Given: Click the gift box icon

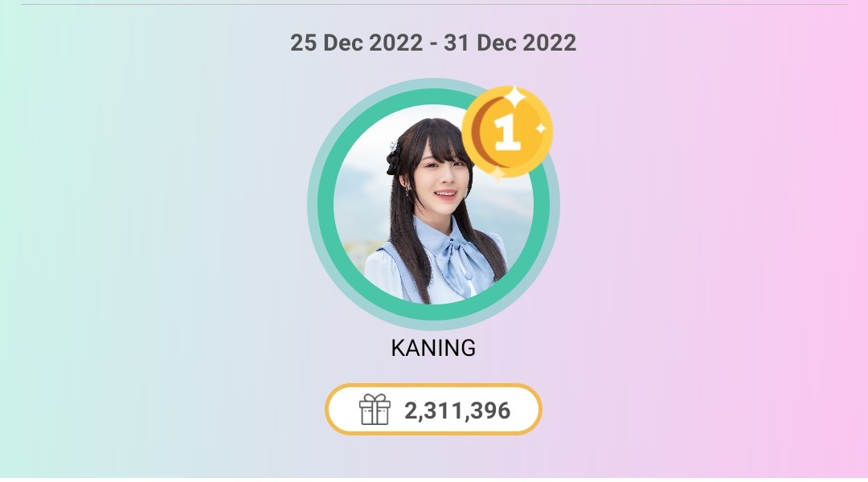Looking at the screenshot, I should coord(375,410).
